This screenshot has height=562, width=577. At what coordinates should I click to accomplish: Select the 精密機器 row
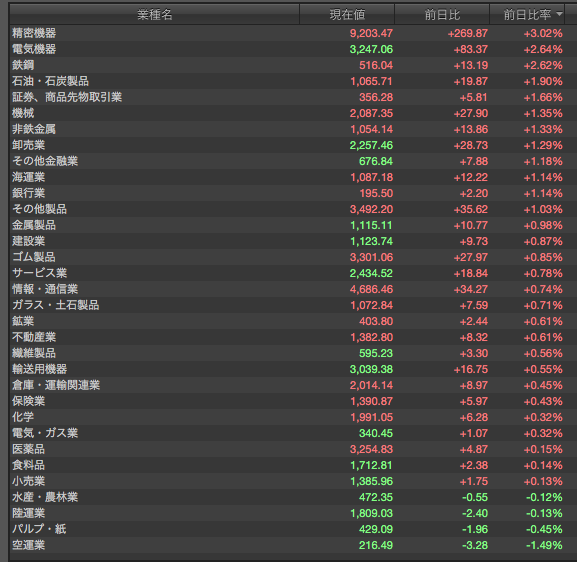[293, 33]
